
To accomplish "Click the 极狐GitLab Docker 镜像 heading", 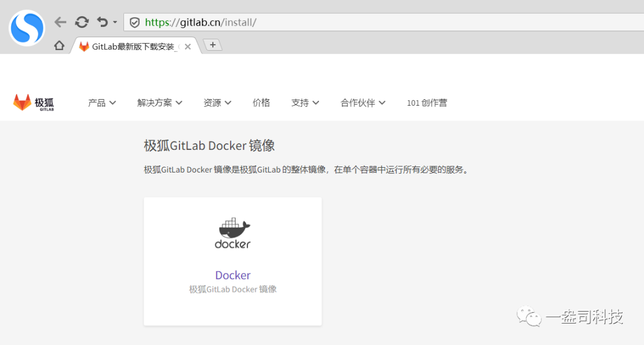I will pyautogui.click(x=209, y=146).
